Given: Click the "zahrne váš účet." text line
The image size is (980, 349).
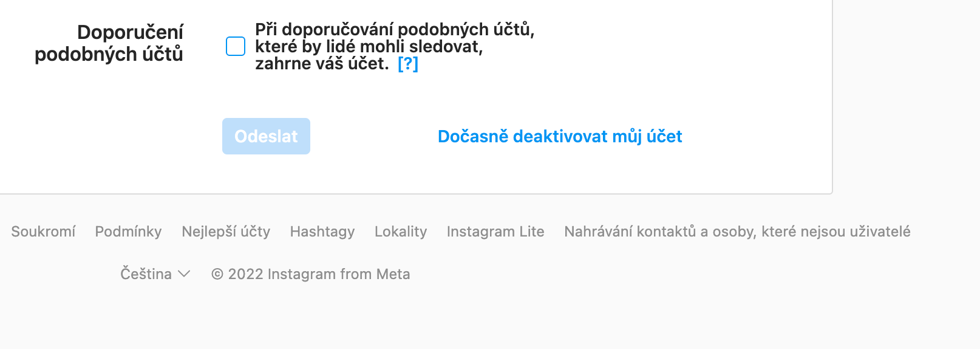Looking at the screenshot, I should 322,64.
